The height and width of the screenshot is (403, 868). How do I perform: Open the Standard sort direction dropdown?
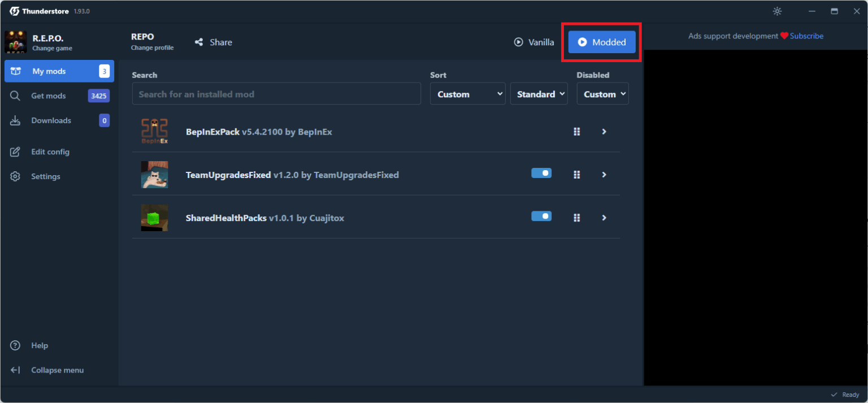coord(539,94)
